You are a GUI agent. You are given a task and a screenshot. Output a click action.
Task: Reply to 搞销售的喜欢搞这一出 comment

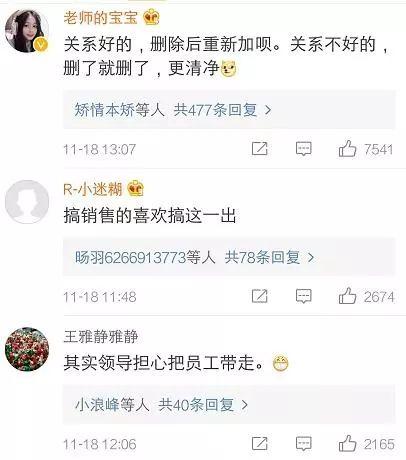pos(304,296)
